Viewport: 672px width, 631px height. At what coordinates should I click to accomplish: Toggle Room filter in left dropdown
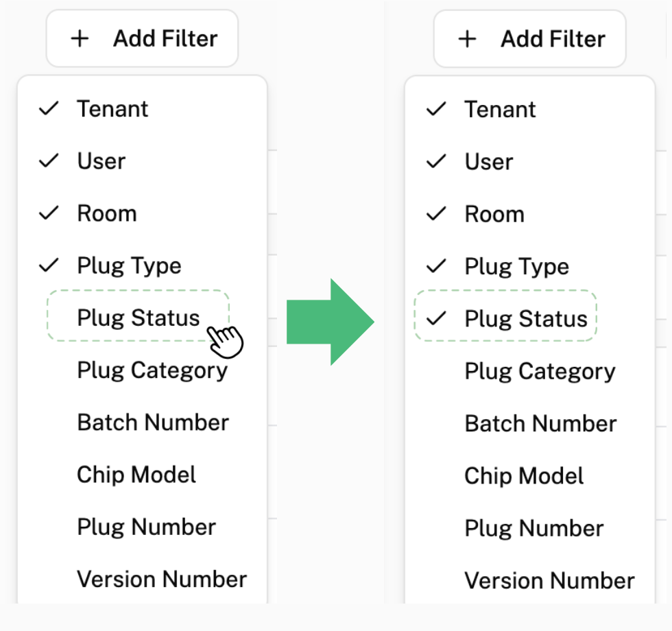coord(106,213)
